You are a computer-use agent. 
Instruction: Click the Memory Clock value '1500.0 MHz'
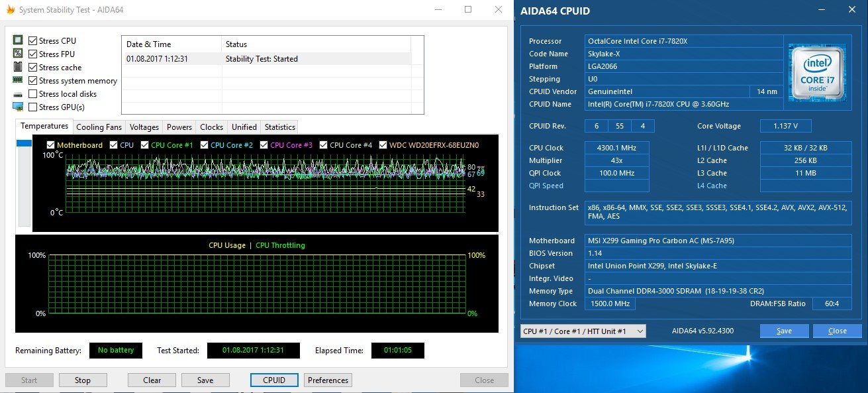pyautogui.click(x=610, y=304)
